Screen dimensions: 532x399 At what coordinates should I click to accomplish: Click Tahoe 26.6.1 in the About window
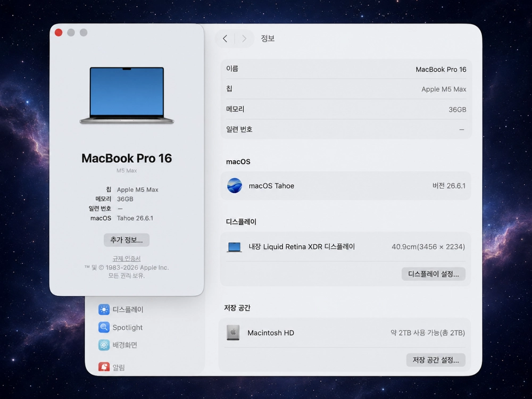tap(135, 218)
